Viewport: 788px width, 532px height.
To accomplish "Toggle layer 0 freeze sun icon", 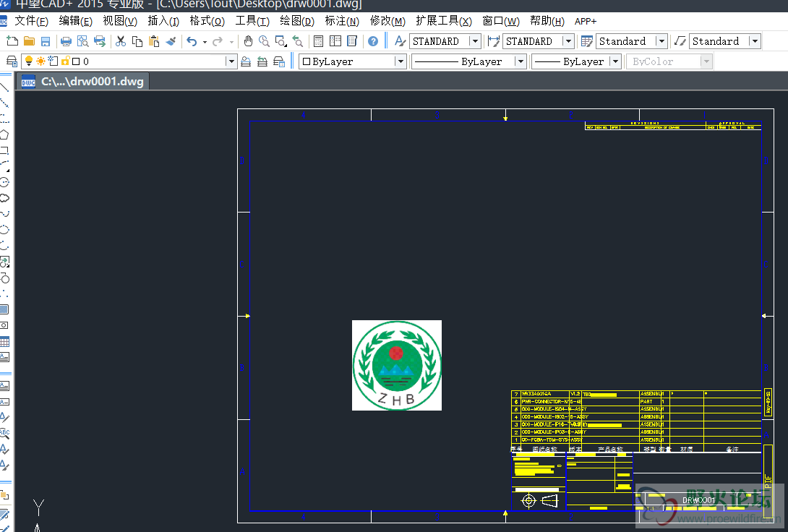I will pos(40,61).
